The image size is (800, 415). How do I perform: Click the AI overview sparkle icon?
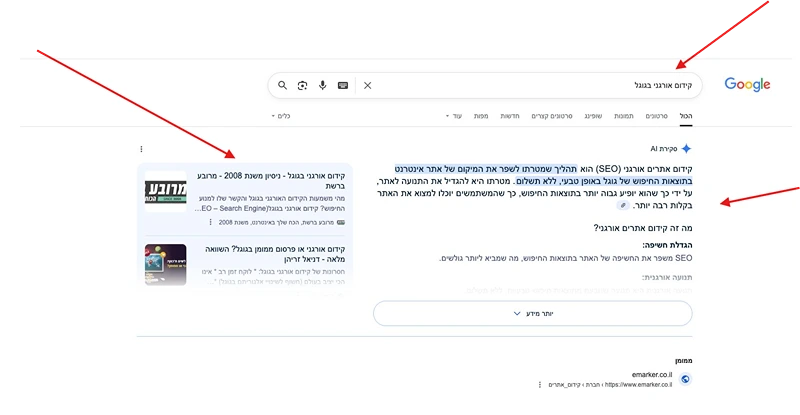tap(687, 149)
